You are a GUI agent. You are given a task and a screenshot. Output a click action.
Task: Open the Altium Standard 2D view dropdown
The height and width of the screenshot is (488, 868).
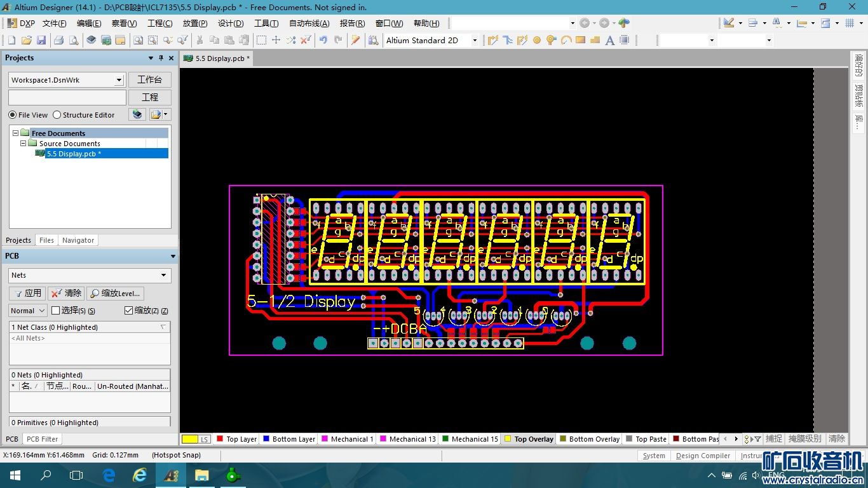click(x=474, y=40)
